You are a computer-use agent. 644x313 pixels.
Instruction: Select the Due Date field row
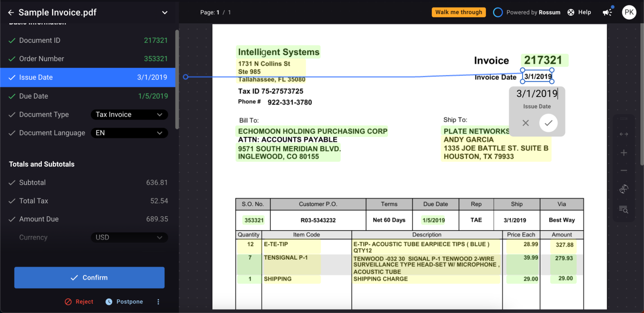click(x=88, y=96)
